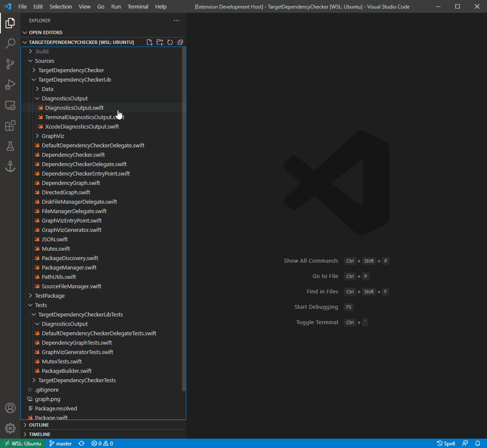Open Extensions view icon

[10, 126]
